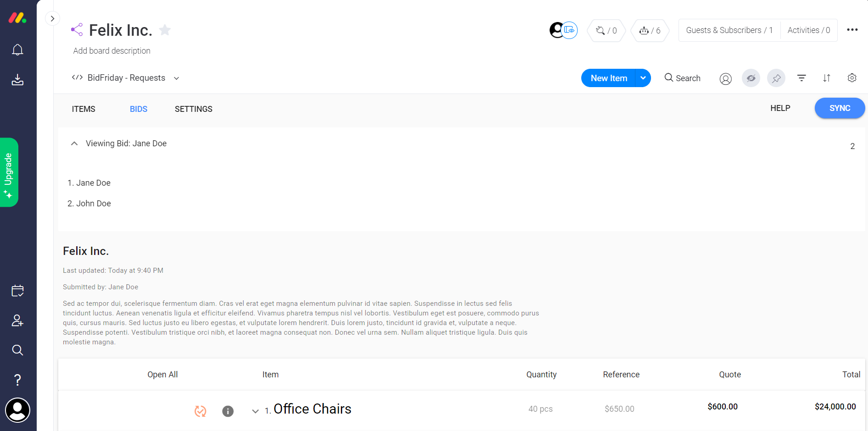
Task: Click the sidebar magnifier search icon
Action: pos(17,350)
